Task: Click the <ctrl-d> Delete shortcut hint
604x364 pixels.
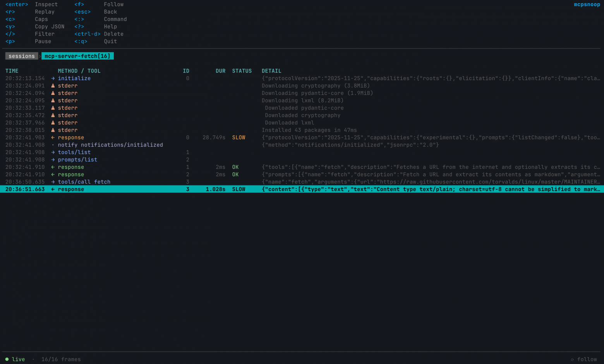Action: pos(99,34)
